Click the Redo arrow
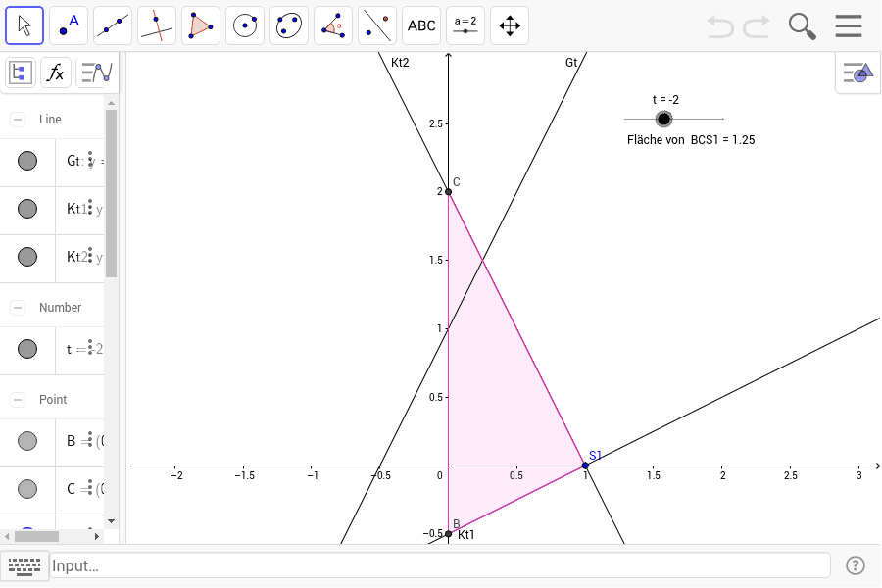The height and width of the screenshot is (588, 882). 757,25
